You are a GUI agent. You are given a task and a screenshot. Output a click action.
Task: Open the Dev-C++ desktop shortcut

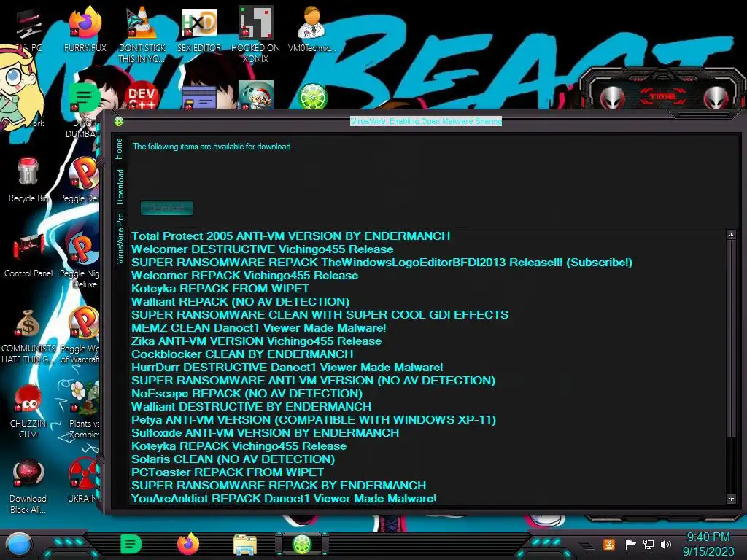pyautogui.click(x=142, y=96)
